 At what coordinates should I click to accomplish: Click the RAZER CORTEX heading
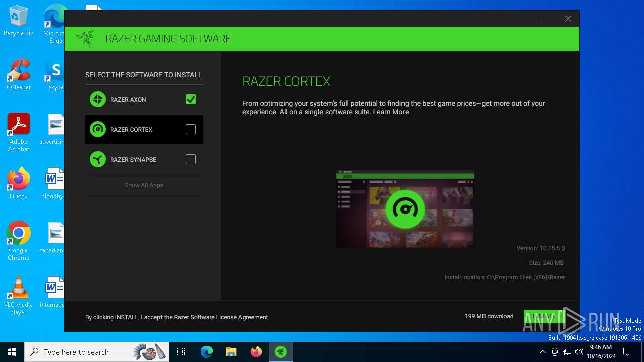[286, 81]
